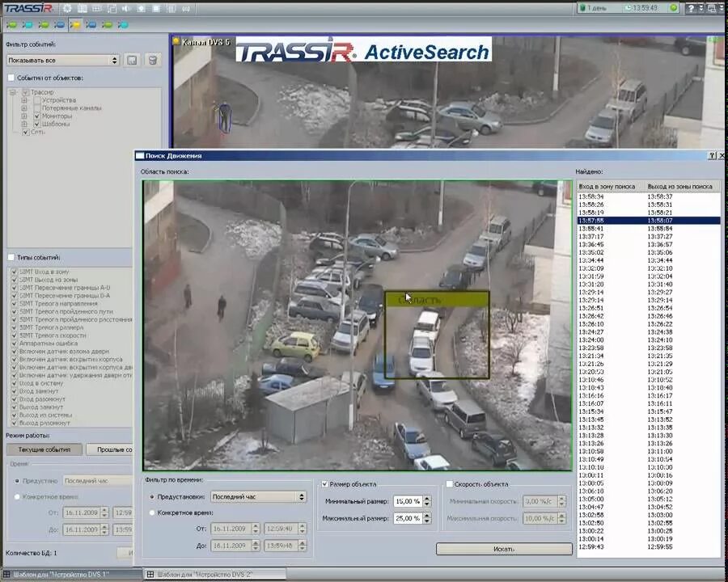
Task: Expand the 'Шаблоны' tree node
Action: (24, 124)
